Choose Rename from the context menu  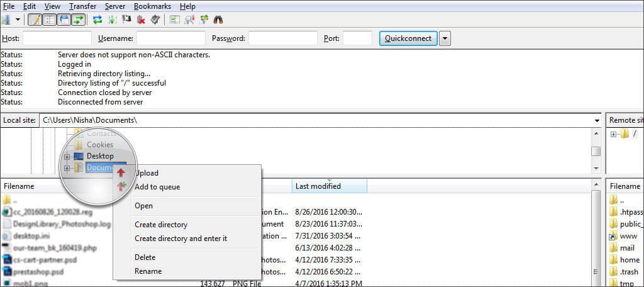pos(187,271)
